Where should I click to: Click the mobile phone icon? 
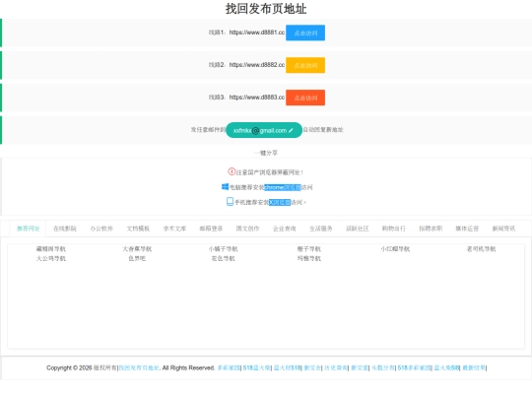pos(230,202)
